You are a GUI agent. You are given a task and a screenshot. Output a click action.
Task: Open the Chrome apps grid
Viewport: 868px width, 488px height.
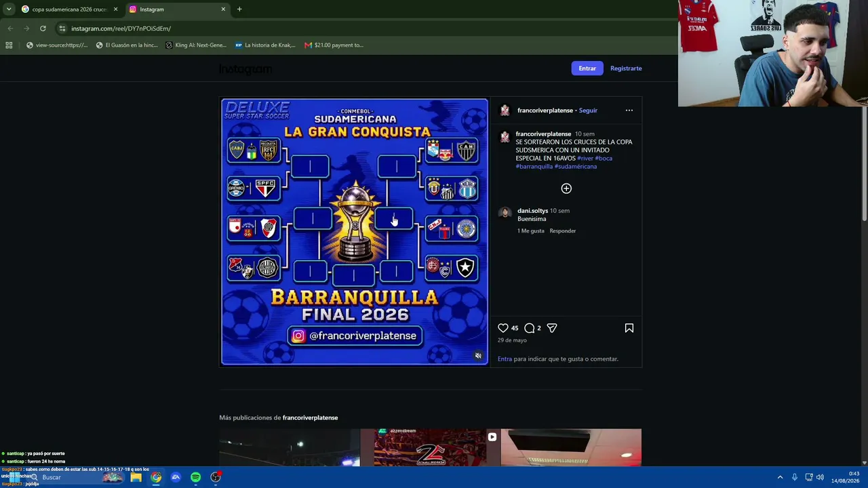pos(9,45)
